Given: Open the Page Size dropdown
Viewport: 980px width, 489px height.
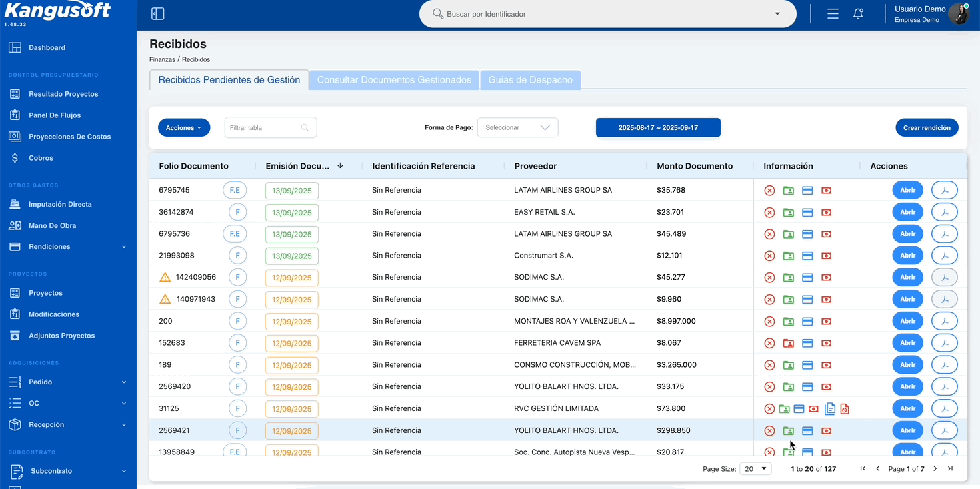Looking at the screenshot, I should [x=755, y=469].
